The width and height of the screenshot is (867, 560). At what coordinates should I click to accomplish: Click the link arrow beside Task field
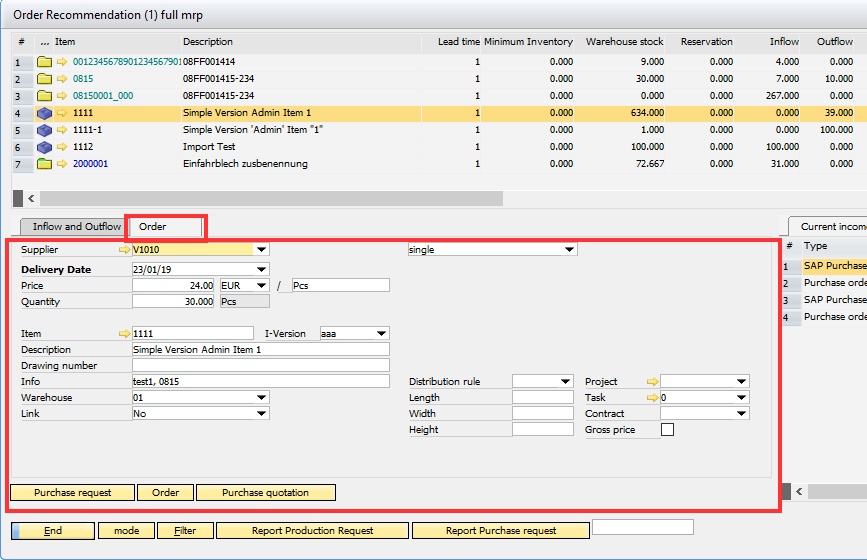652,398
